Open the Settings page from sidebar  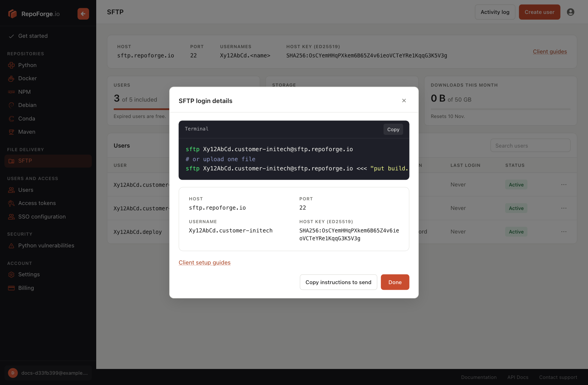click(29, 274)
